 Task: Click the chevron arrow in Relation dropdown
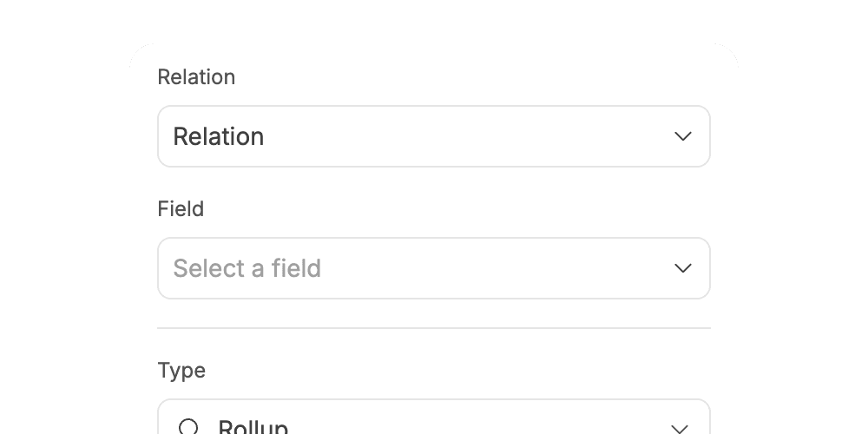[x=683, y=136]
